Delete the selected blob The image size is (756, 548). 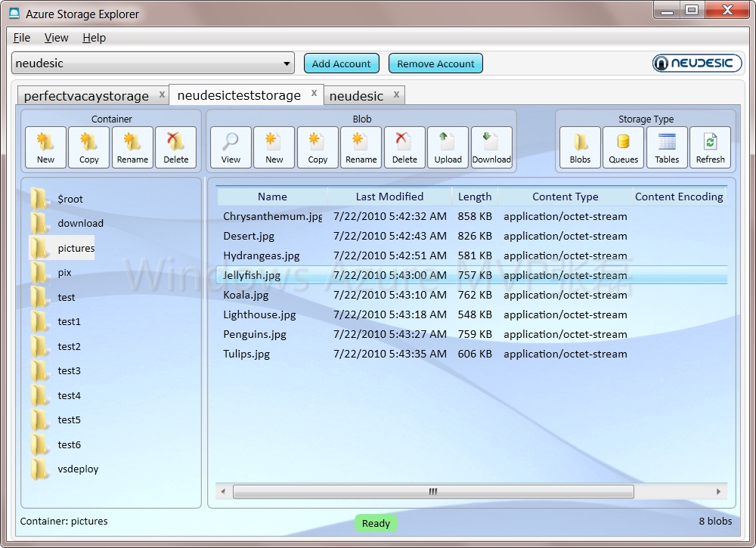[x=404, y=147]
